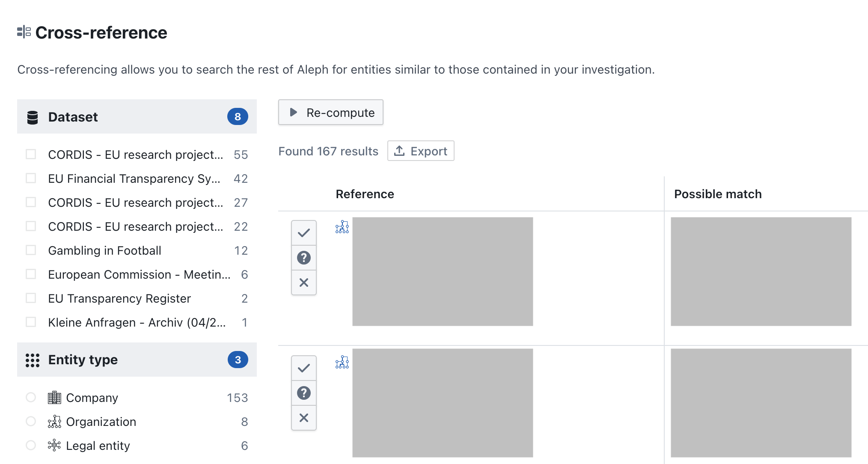
Task: Select the Company radio button
Action: (x=31, y=397)
